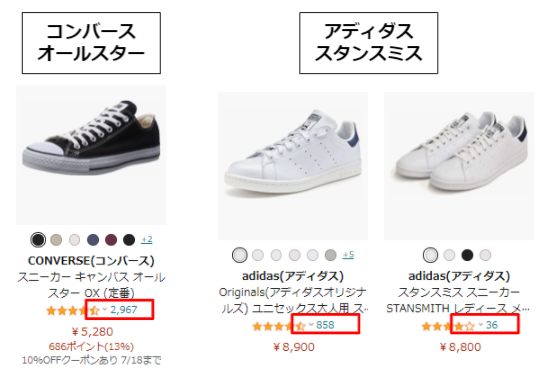The height and width of the screenshot is (374, 546).
Task: Select the navy blue Converse color swatch
Action: pyautogui.click(x=93, y=240)
